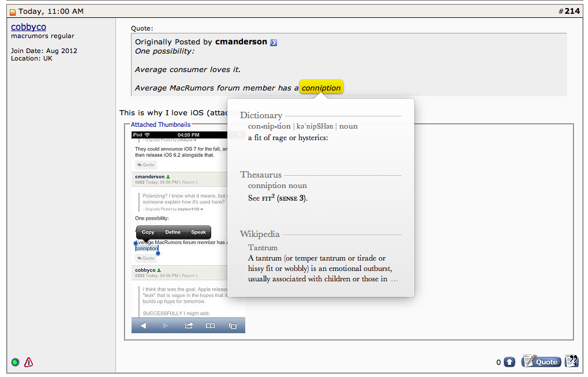588x377 pixels.
Task: Select Speak in the thumbnail's popup menu
Action: pos(199,232)
